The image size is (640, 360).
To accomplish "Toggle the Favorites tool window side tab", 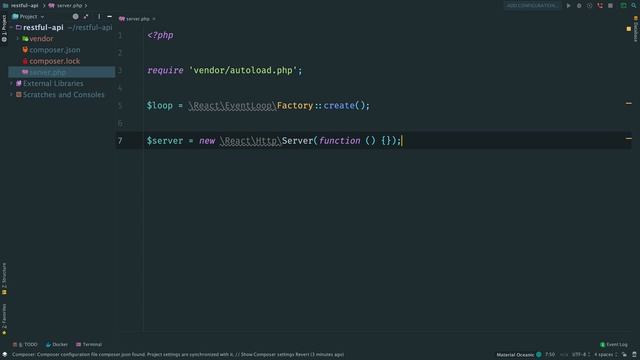I will point(4,320).
